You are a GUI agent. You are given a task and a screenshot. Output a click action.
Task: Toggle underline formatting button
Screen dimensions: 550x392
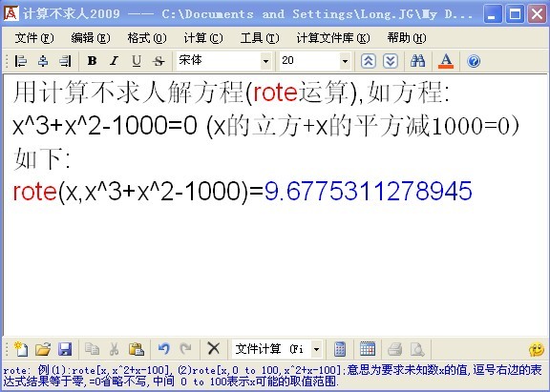pyautogui.click(x=137, y=61)
